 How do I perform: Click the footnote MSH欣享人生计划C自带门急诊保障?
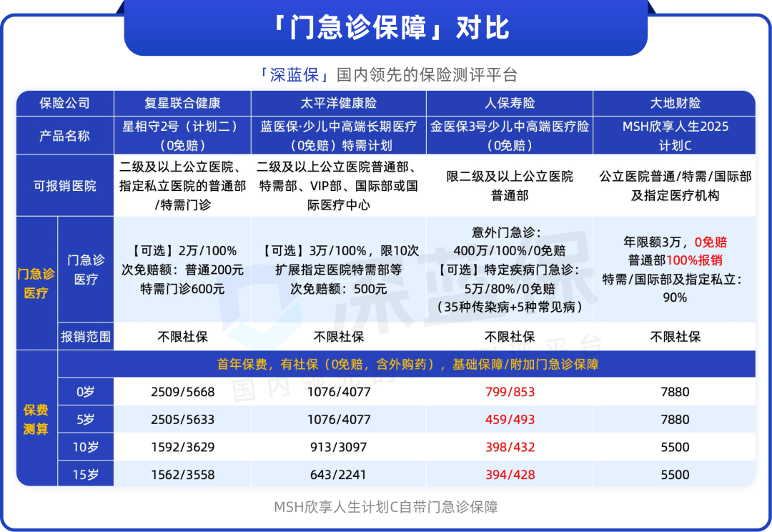pyautogui.click(x=386, y=507)
